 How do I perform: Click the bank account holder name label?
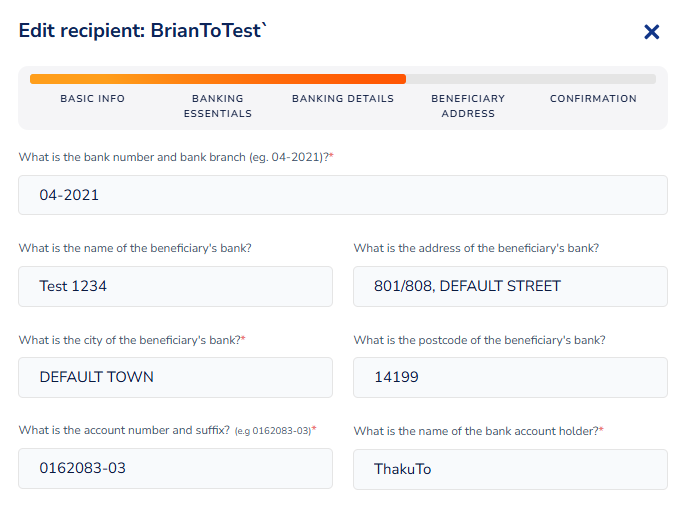[476, 430]
